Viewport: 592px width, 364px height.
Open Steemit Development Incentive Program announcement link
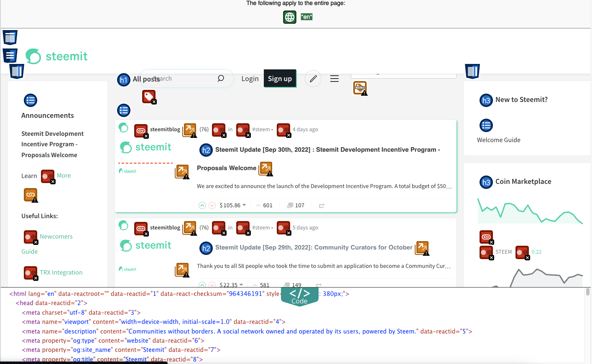coord(52,144)
